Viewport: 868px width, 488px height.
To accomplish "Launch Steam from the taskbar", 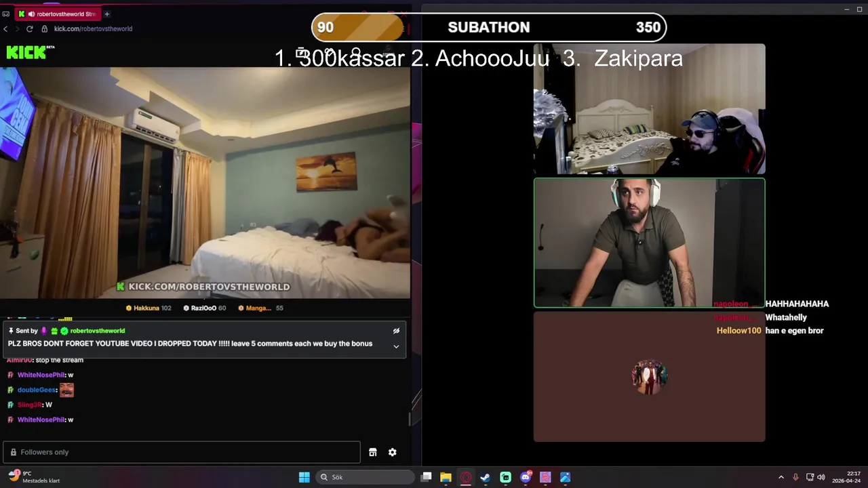I will [486, 477].
